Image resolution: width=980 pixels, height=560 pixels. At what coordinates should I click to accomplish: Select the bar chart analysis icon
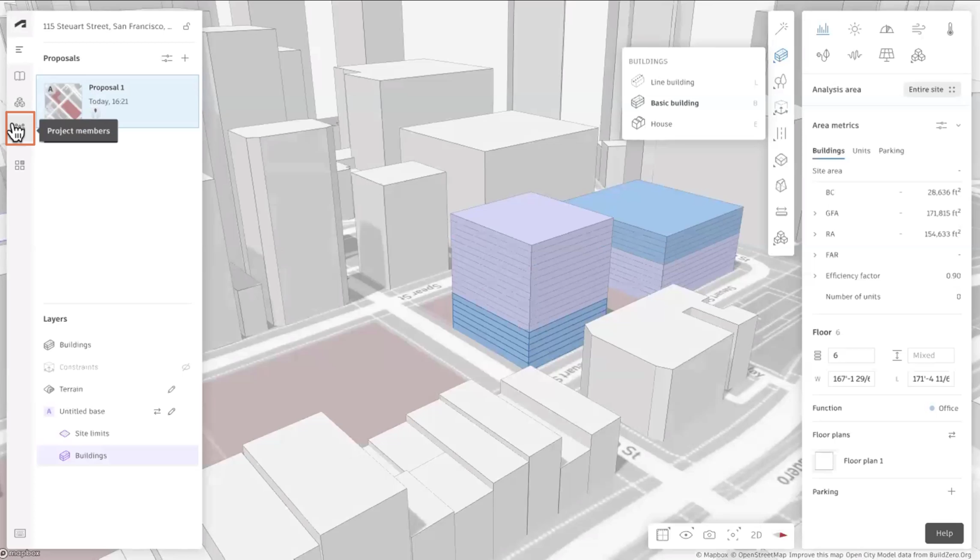pyautogui.click(x=822, y=29)
